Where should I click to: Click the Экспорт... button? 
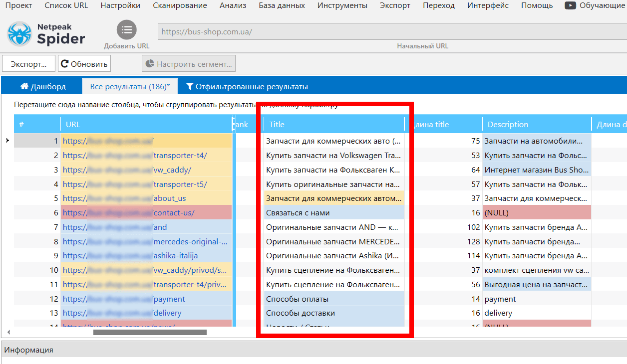pos(28,64)
